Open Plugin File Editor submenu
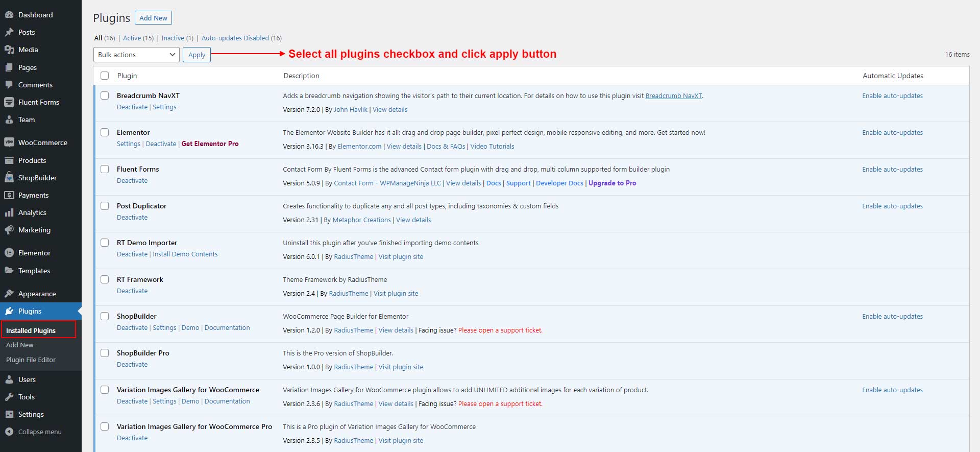The height and width of the screenshot is (452, 980). coord(31,360)
